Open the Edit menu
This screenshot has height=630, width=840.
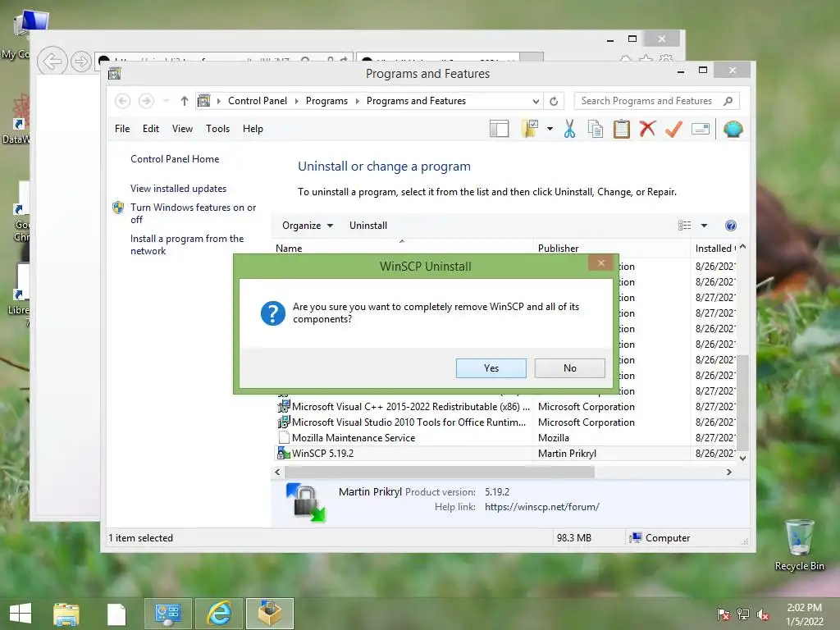click(151, 129)
